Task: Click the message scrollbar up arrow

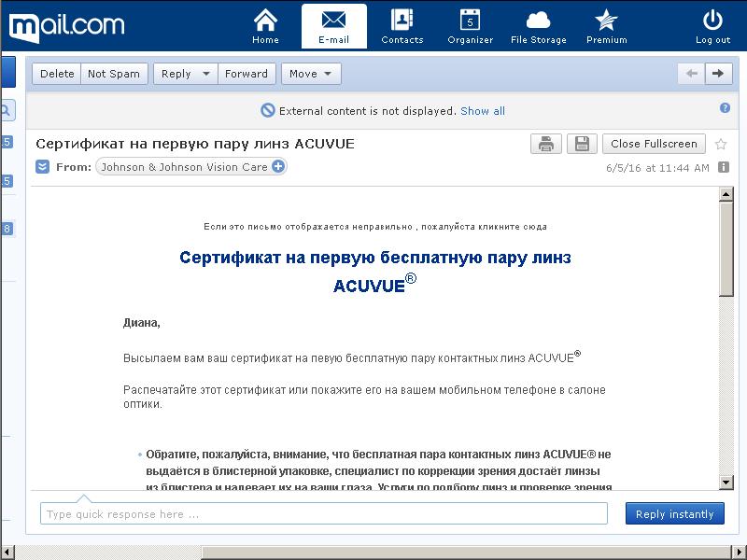Action: point(726,194)
